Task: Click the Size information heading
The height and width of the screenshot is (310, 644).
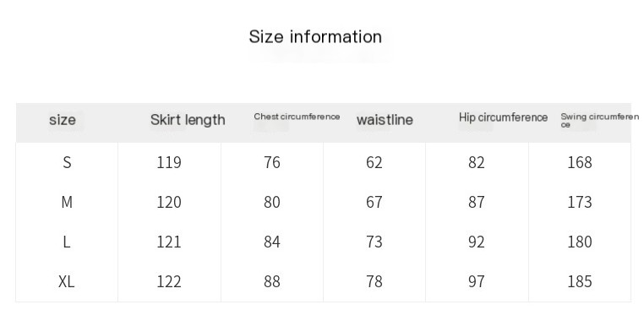Action: pyautogui.click(x=315, y=37)
